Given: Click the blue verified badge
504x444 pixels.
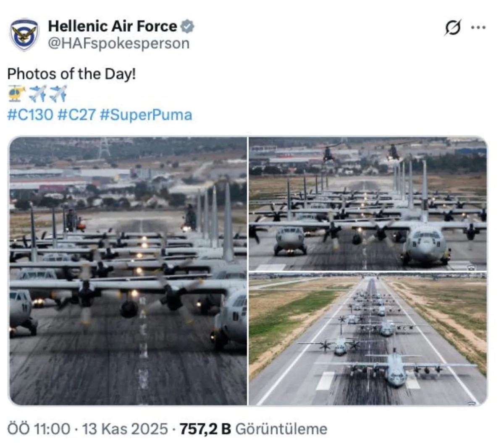Looking at the screenshot, I should (x=187, y=26).
